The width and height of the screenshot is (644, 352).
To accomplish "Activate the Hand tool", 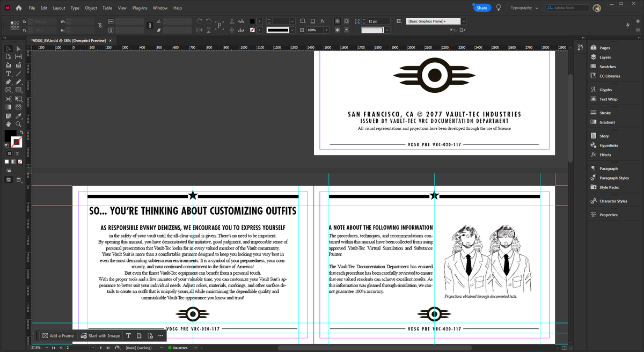I will [9, 124].
